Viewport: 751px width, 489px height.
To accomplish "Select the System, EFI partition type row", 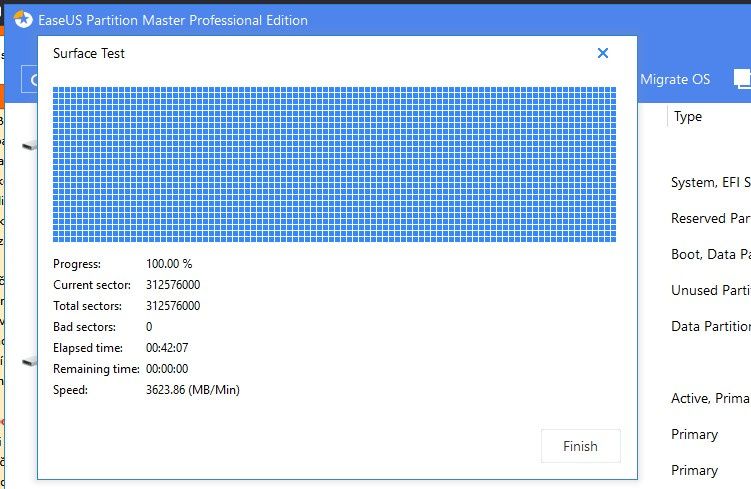I will coord(711,182).
